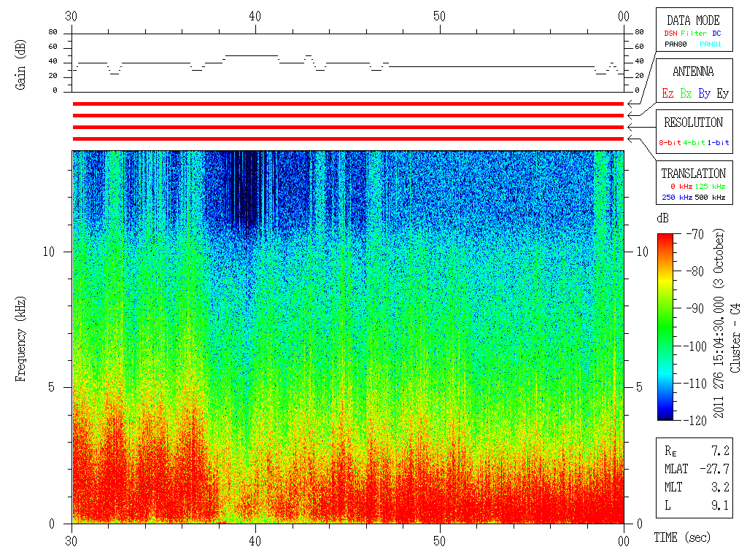
Task: Click the -90 value on the color scale
Action: coord(695,308)
